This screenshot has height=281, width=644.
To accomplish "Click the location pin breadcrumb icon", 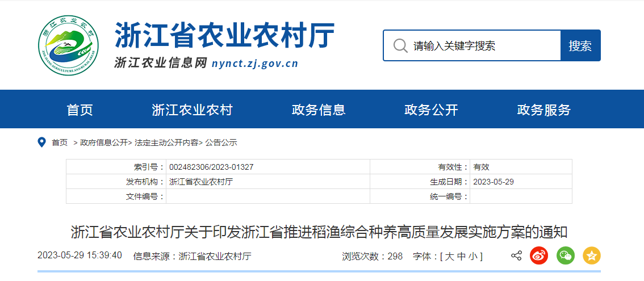I will pyautogui.click(x=41, y=142).
